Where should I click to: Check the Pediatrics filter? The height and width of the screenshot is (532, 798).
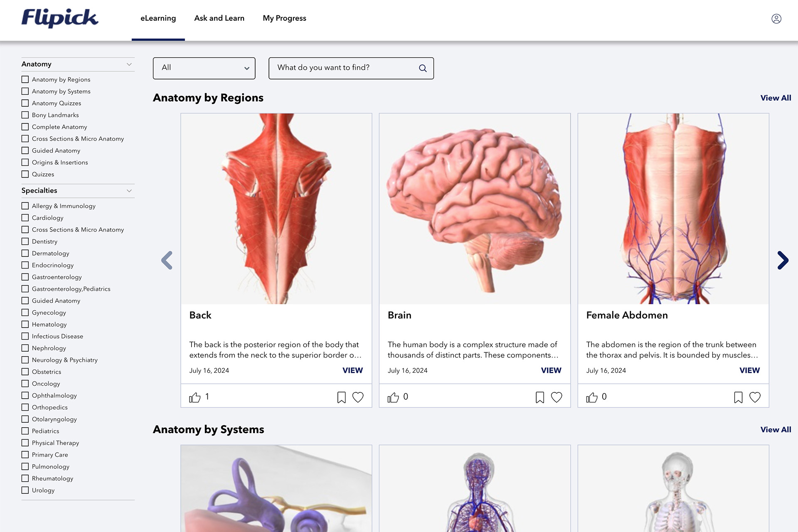click(25, 431)
